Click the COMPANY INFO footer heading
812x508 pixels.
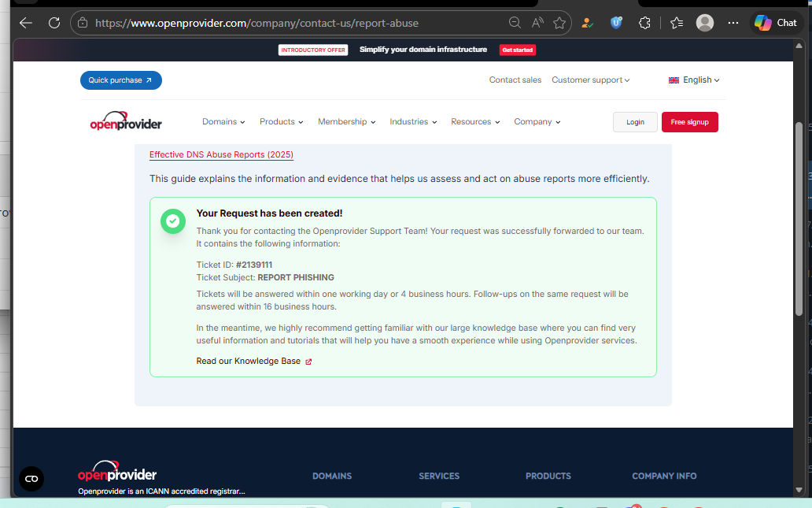point(664,476)
